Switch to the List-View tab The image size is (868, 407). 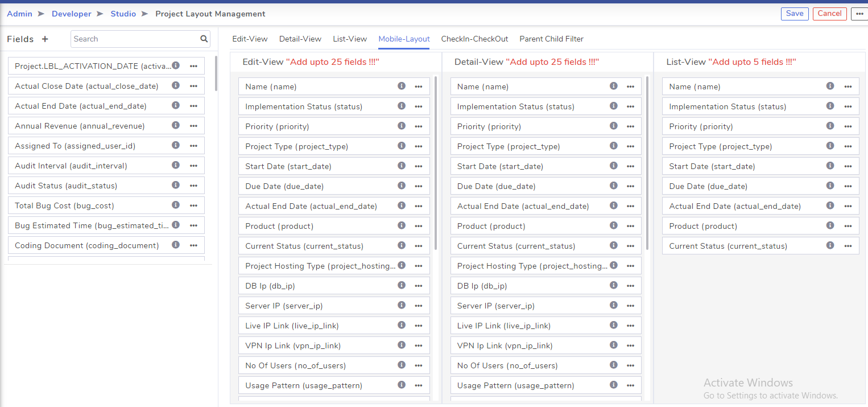[x=350, y=39]
